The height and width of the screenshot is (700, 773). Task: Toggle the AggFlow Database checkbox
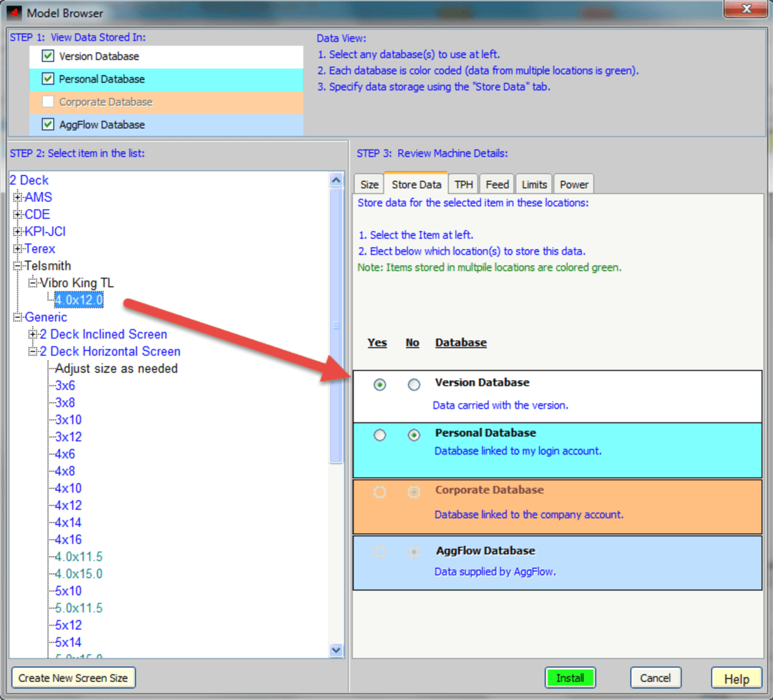(48, 125)
